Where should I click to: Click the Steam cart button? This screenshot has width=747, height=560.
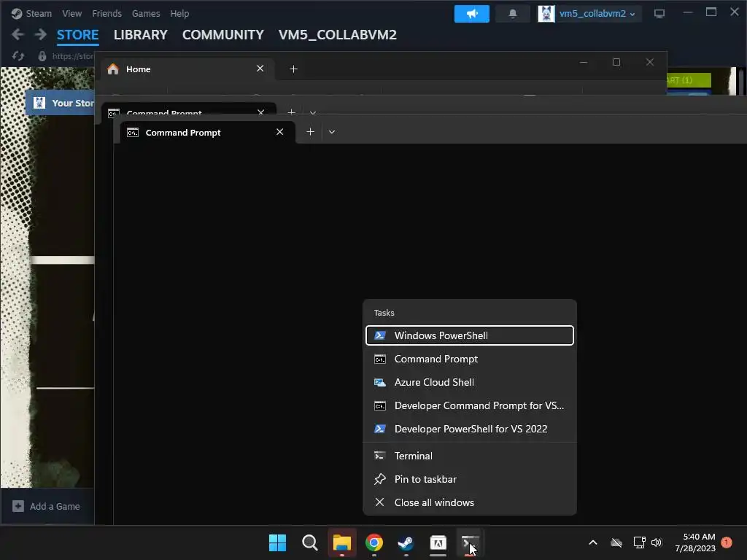[x=688, y=80]
